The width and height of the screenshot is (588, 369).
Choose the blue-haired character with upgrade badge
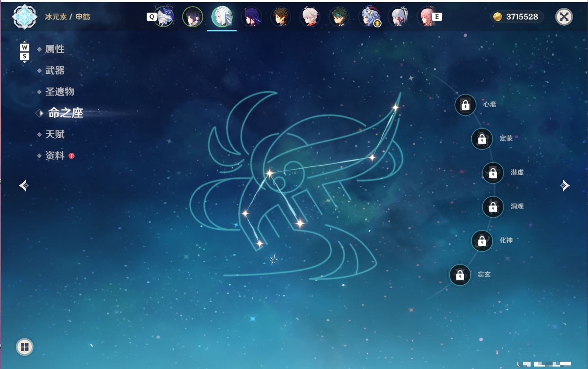tap(369, 17)
